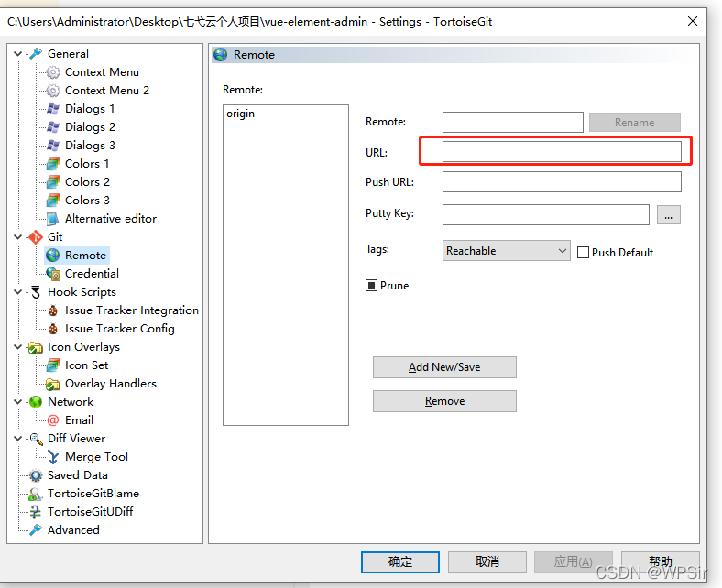This screenshot has width=722, height=588.
Task: Click the Colors 3 icon
Action: click(53, 201)
